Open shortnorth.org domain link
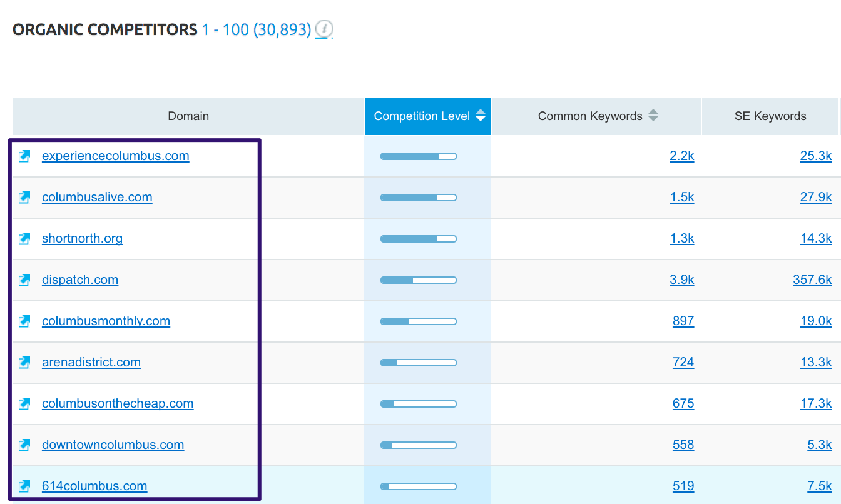 [x=82, y=238]
